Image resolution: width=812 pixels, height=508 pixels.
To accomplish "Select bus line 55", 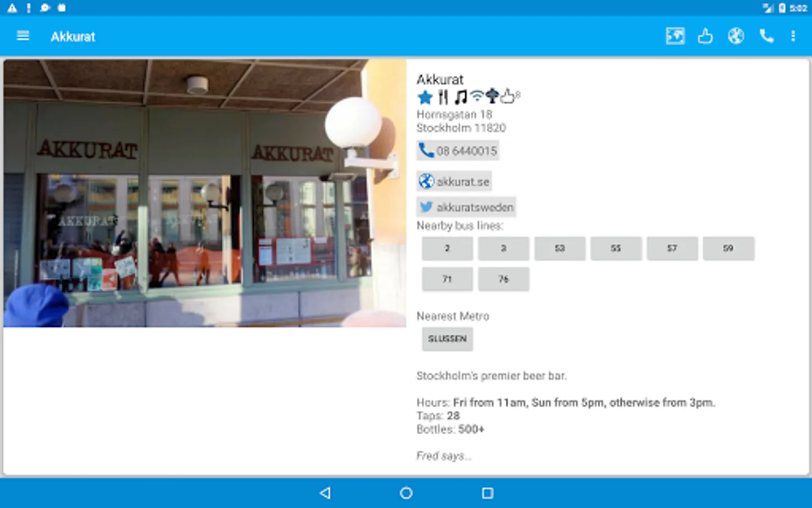I will coord(616,248).
